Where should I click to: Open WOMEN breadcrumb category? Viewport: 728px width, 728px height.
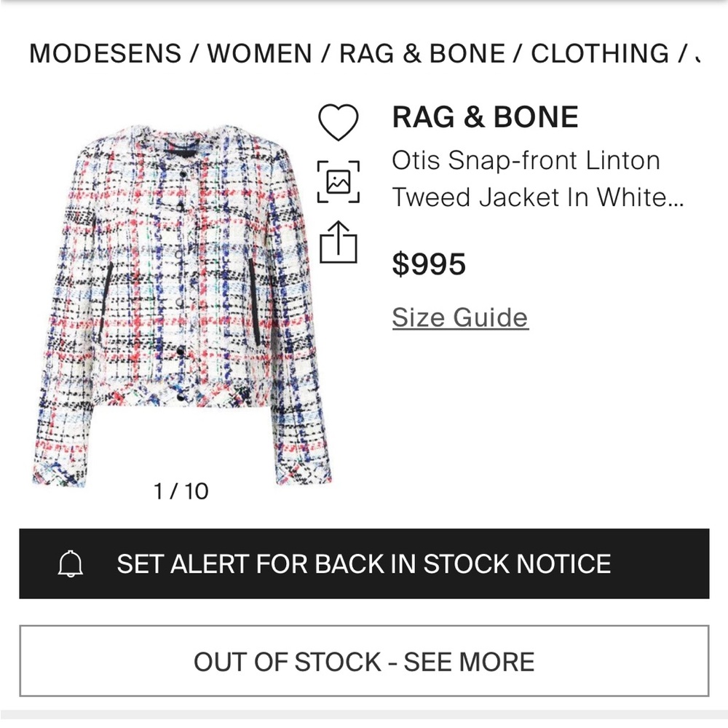point(260,53)
